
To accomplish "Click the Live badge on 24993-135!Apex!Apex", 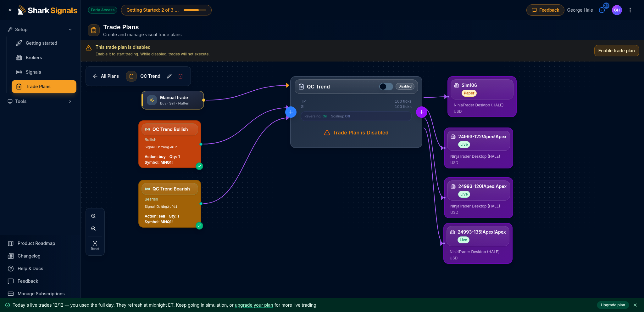I will pyautogui.click(x=464, y=240).
